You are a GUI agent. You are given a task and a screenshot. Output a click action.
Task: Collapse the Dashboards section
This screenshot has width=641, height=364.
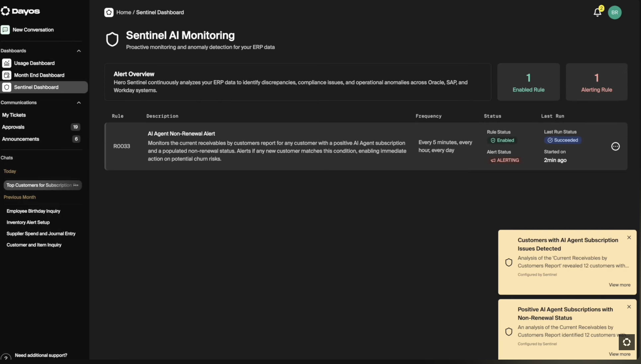pyautogui.click(x=79, y=51)
